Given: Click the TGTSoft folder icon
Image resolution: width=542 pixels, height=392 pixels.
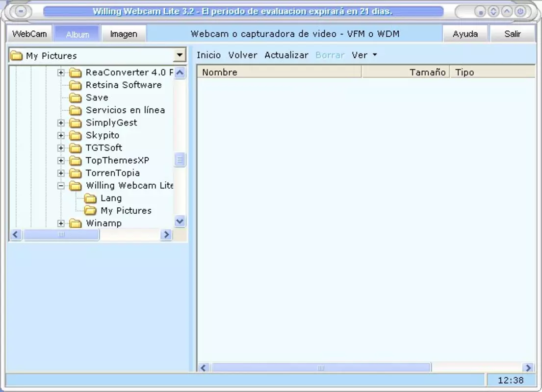Looking at the screenshot, I should (x=76, y=148).
